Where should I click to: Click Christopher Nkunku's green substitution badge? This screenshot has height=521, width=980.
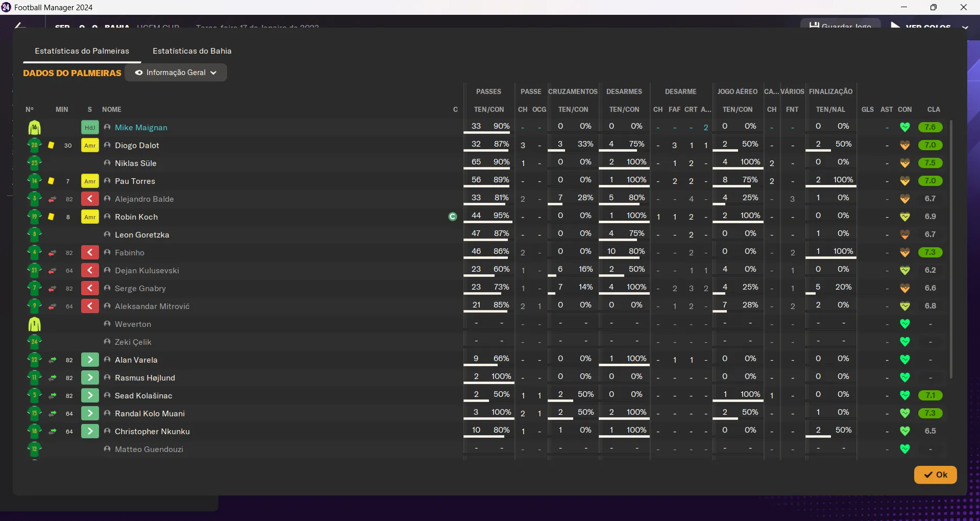[x=90, y=431]
